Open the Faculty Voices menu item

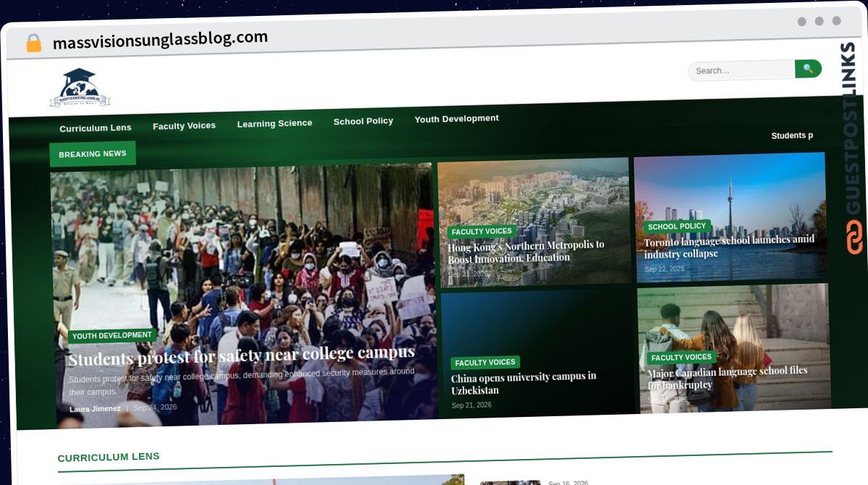pyautogui.click(x=184, y=126)
